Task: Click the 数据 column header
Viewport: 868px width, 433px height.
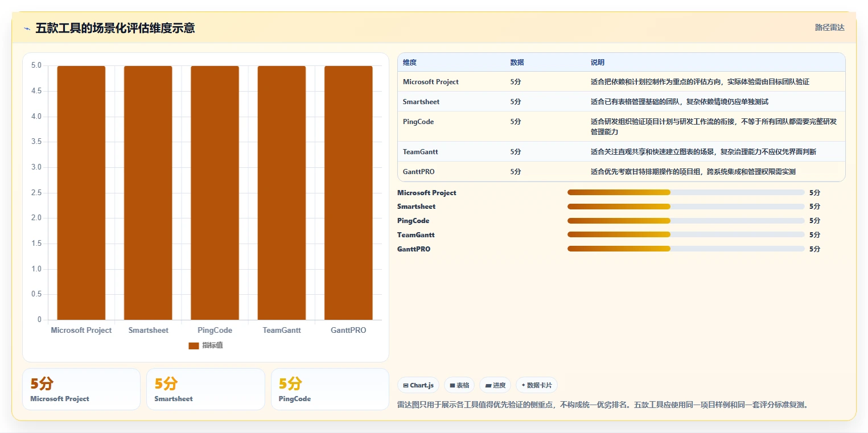Action: (x=517, y=63)
